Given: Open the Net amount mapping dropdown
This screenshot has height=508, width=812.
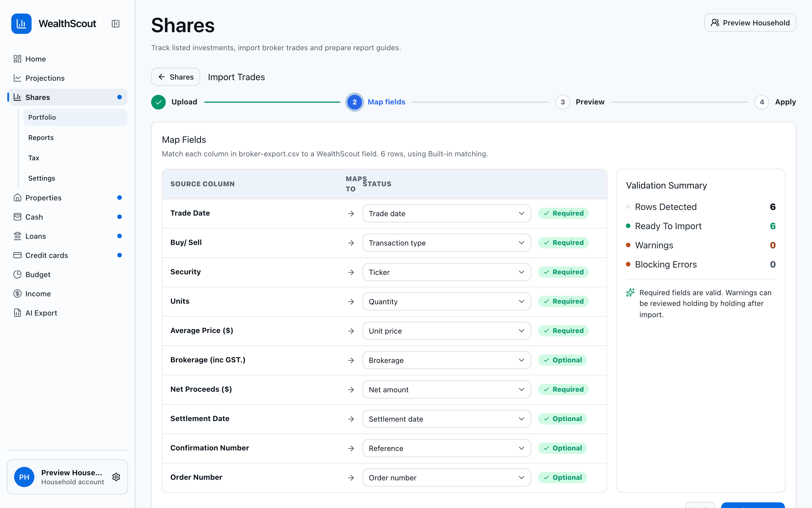Looking at the screenshot, I should click(447, 389).
